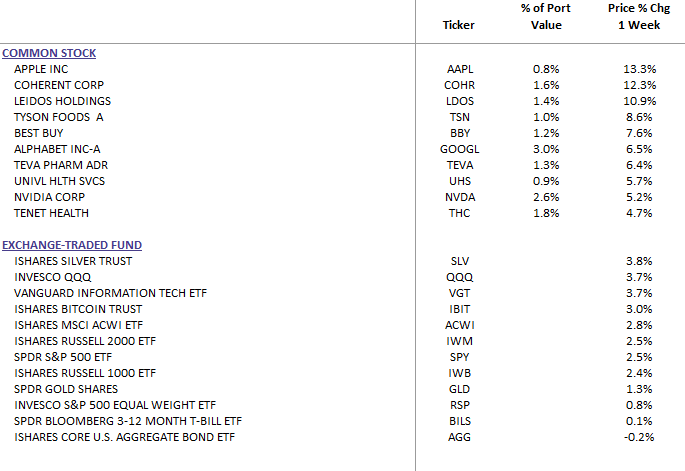Select the % of Port Value header
The width and height of the screenshot is (685, 471).
coord(546,17)
